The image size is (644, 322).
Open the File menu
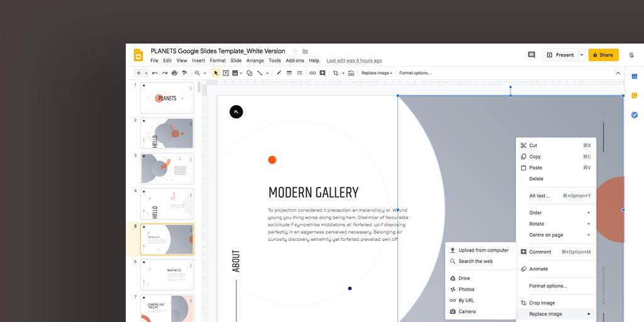pyautogui.click(x=154, y=61)
